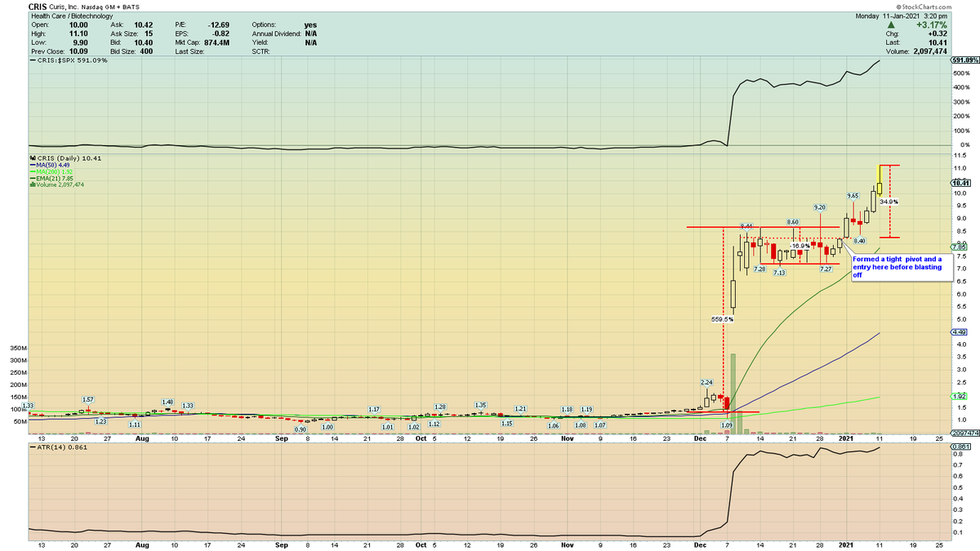Viewport: 980px width, 551px height.
Task: Click the 591.09% right-axis tag
Action: (x=964, y=60)
